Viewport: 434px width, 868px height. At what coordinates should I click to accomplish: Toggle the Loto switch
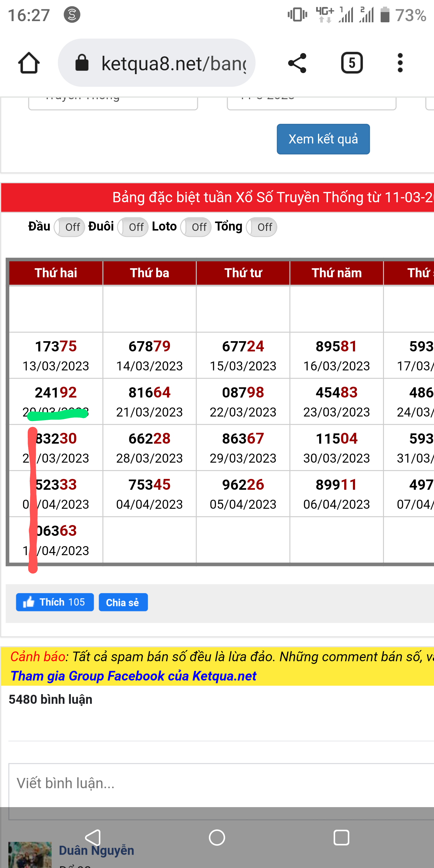click(x=196, y=227)
